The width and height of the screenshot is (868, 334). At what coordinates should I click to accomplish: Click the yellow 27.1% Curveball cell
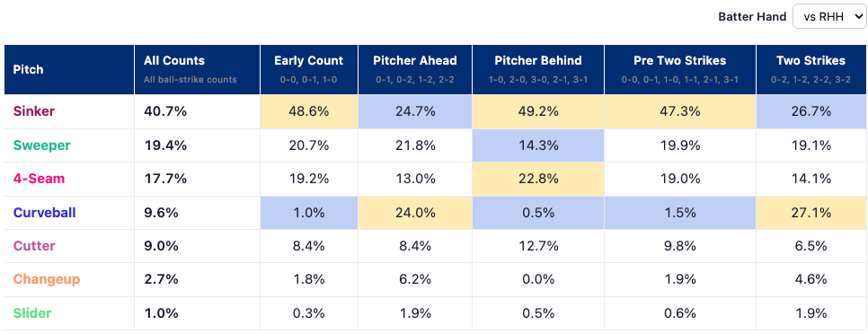tap(811, 213)
